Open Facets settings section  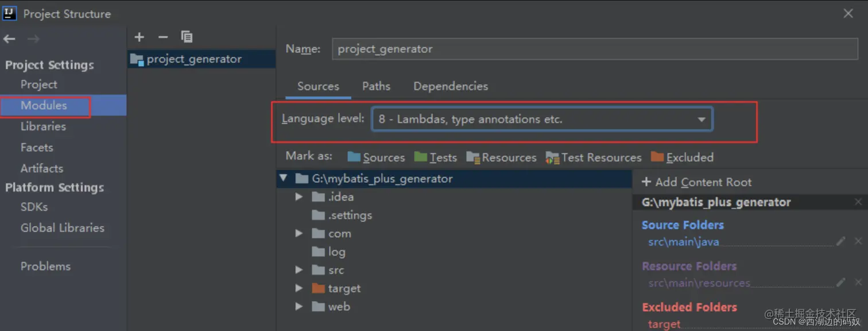point(37,148)
